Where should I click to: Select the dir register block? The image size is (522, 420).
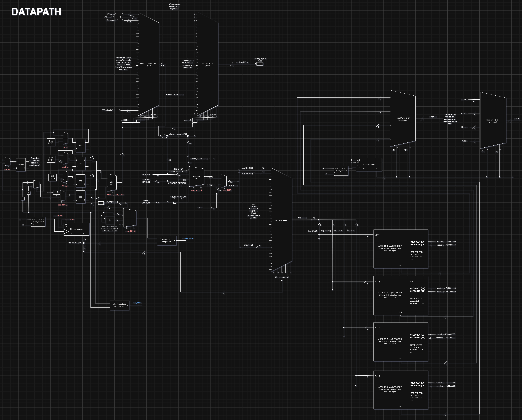tap(80, 146)
